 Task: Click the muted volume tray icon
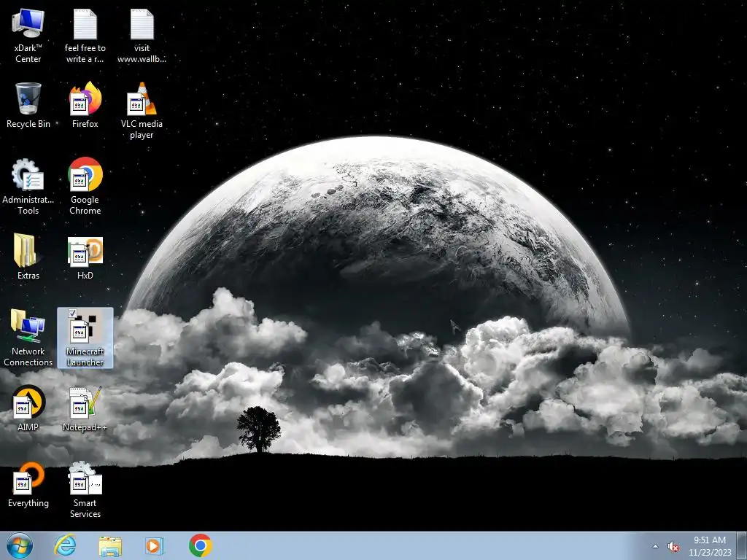pos(673,547)
